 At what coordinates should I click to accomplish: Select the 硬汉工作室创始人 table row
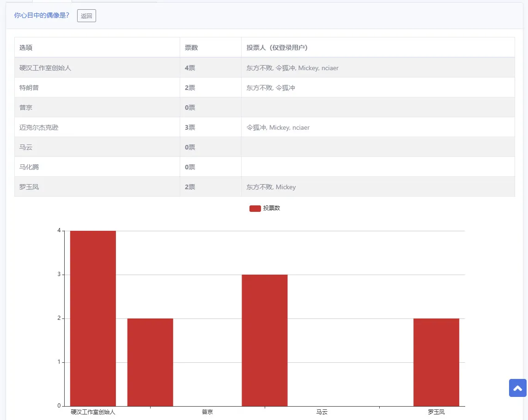click(x=264, y=68)
